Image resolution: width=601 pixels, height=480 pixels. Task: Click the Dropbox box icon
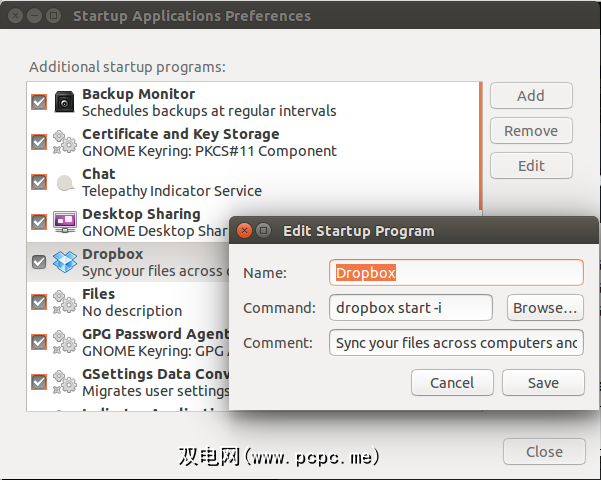65,262
